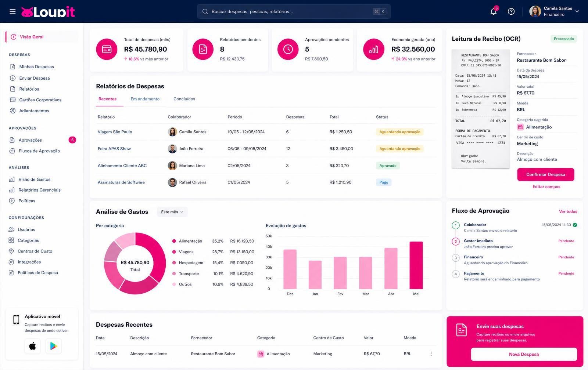Viewport: 588px width, 370px height.
Task: Click the Aprovações badge showing 5
Action: click(72, 140)
